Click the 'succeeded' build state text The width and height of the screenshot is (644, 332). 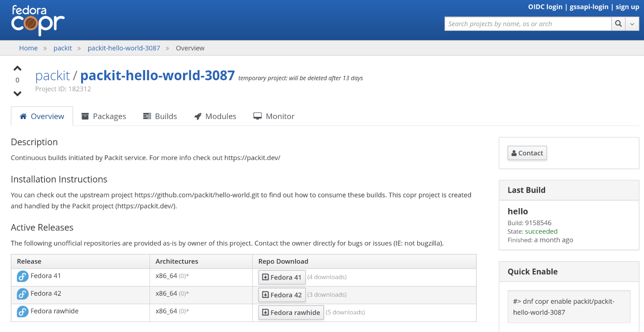point(541,231)
